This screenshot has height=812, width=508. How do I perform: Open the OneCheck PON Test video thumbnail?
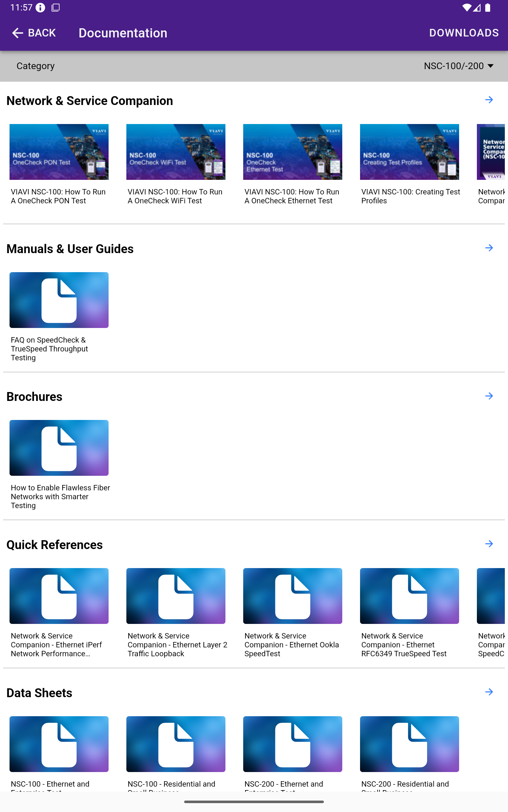[x=59, y=152]
